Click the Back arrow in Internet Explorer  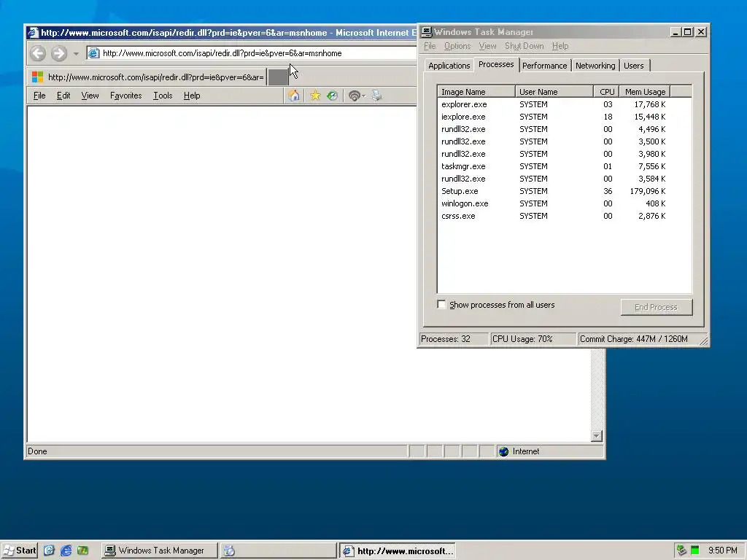38,53
